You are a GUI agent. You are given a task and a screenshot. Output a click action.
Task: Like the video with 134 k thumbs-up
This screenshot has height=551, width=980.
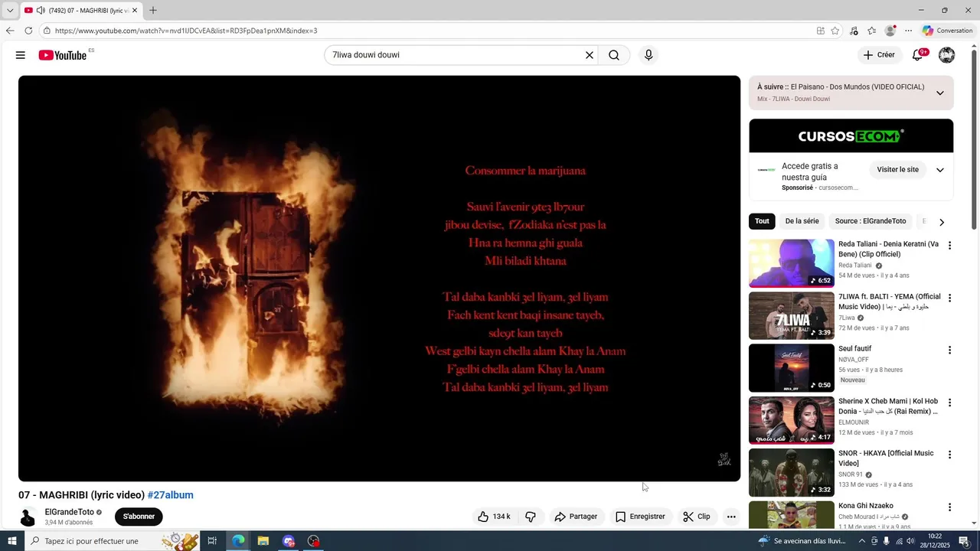[x=494, y=517]
